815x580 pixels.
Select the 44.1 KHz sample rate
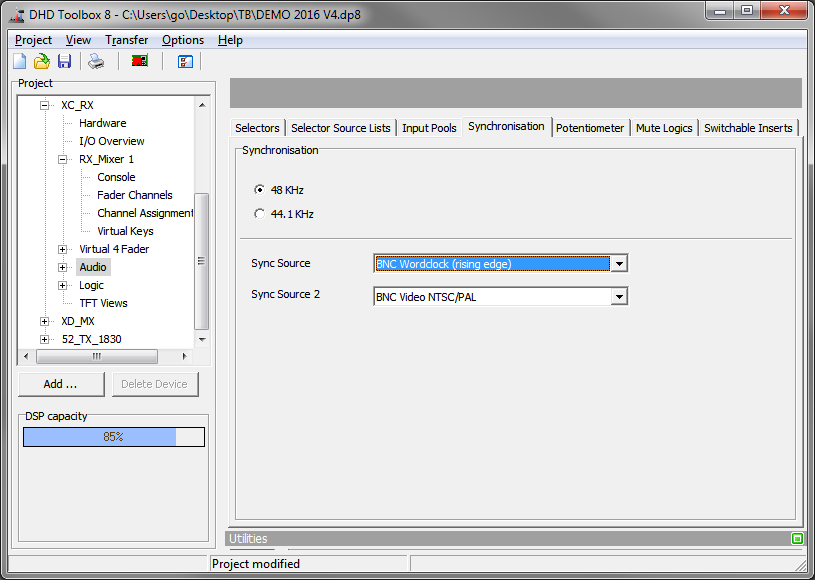(x=258, y=213)
